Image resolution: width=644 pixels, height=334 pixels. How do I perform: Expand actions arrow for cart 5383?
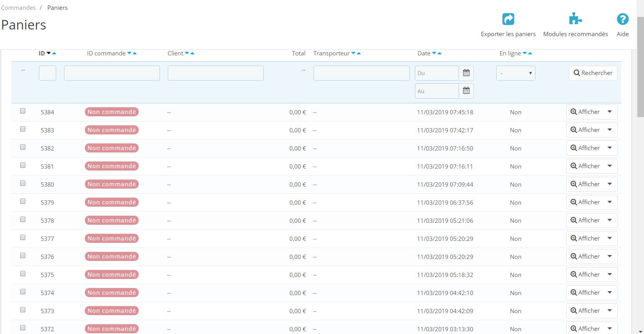(610, 130)
